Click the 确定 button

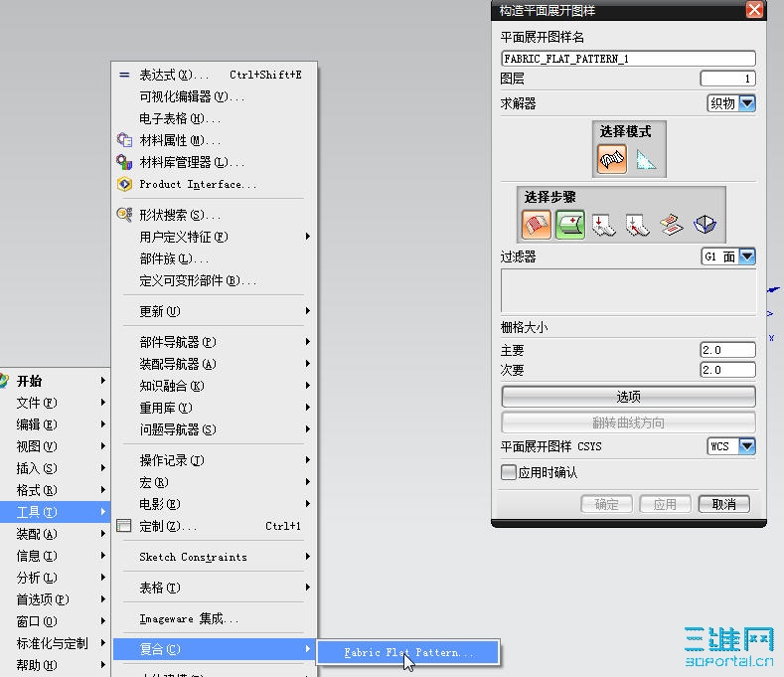coord(606,504)
